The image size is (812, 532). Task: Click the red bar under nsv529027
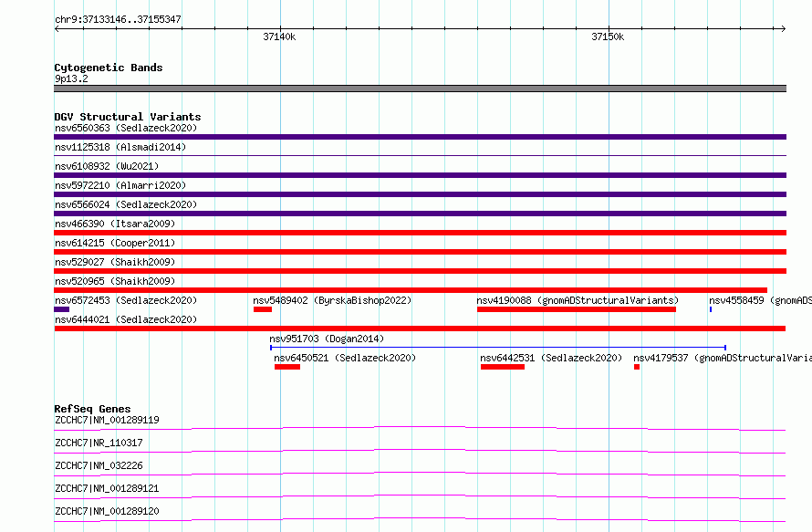[420, 271]
